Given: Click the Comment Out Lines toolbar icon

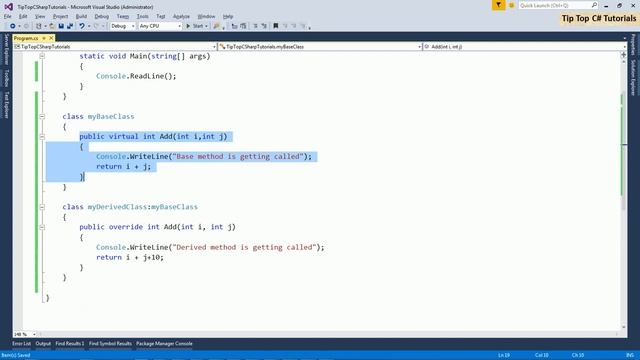Looking at the screenshot, I should coord(256,26).
